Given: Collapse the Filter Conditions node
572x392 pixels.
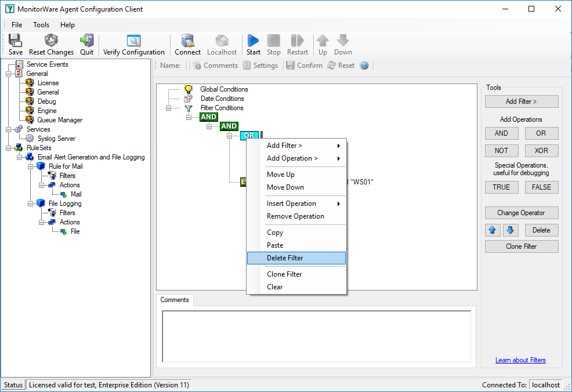Looking at the screenshot, I should coord(168,108).
